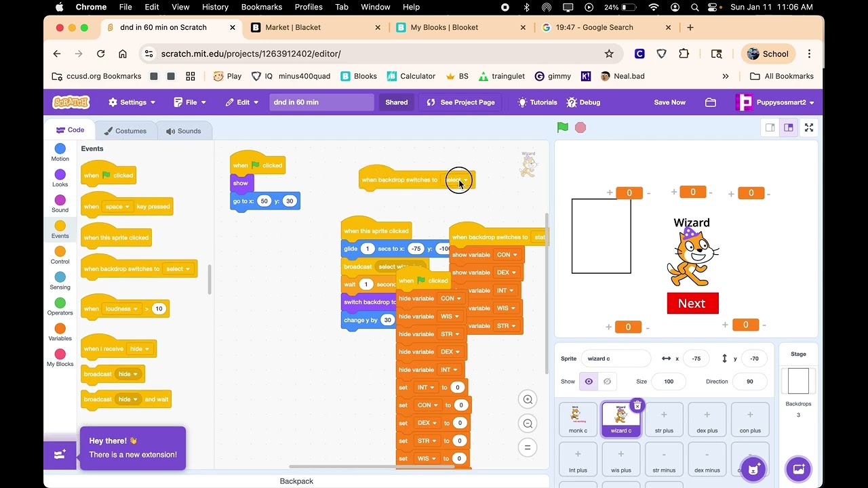The height and width of the screenshot is (488, 868).
Task: Click the green flag to run project
Action: click(x=562, y=127)
